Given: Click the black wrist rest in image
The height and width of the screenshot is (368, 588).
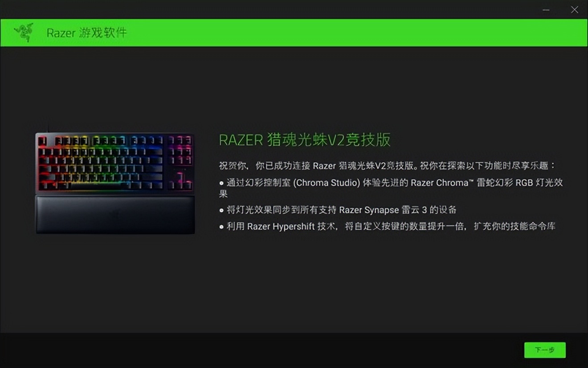Looking at the screenshot, I should (115, 215).
